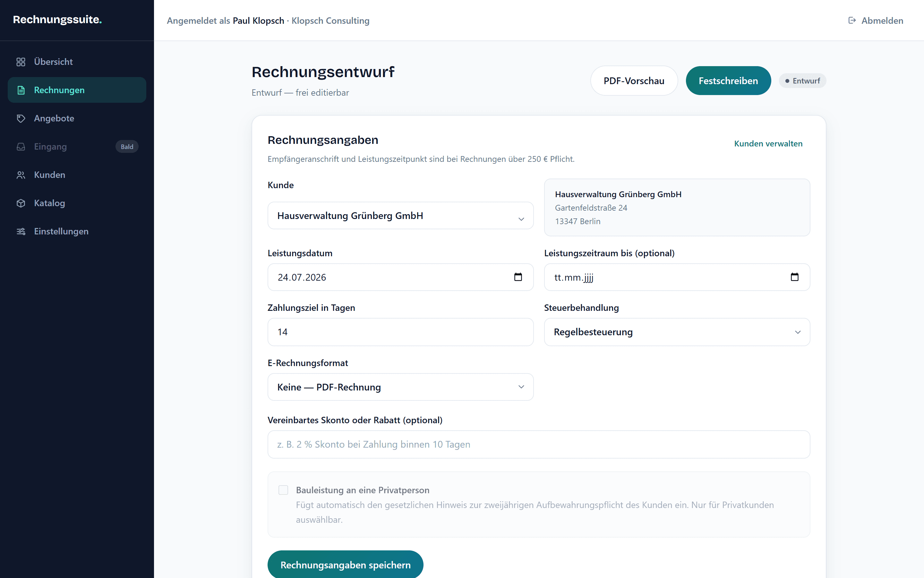Open Angebote menu item

point(77,118)
